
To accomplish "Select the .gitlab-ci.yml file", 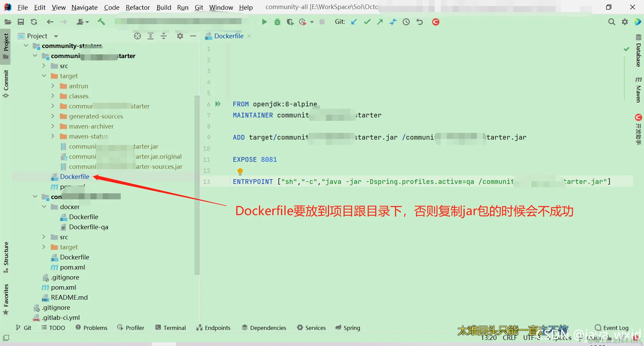I will tap(61, 317).
